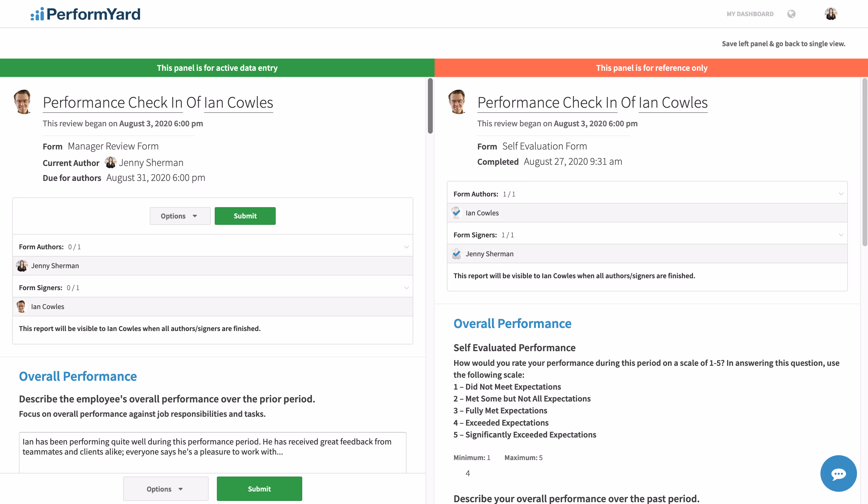
Task: Click checkmark beside Ian Cowles in right panel
Action: [456, 213]
